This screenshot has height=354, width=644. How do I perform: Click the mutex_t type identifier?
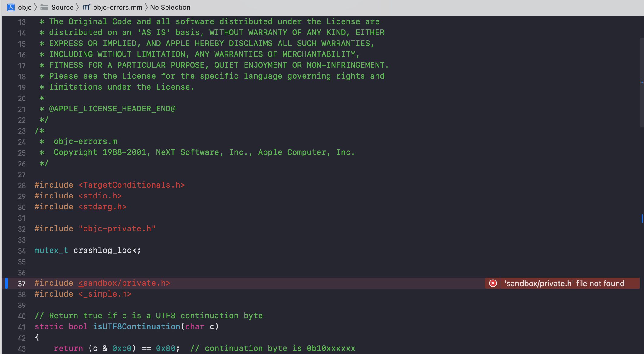click(x=51, y=250)
